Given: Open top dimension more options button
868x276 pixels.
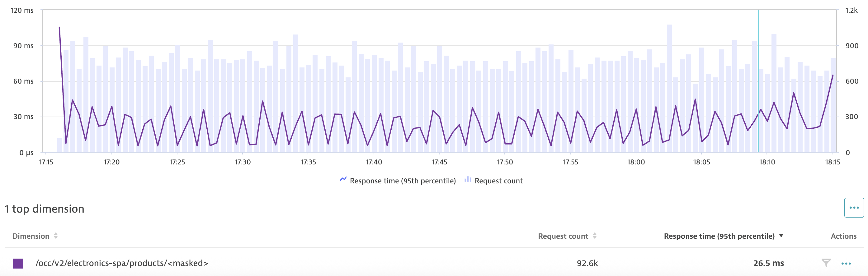Looking at the screenshot, I should point(854,208).
